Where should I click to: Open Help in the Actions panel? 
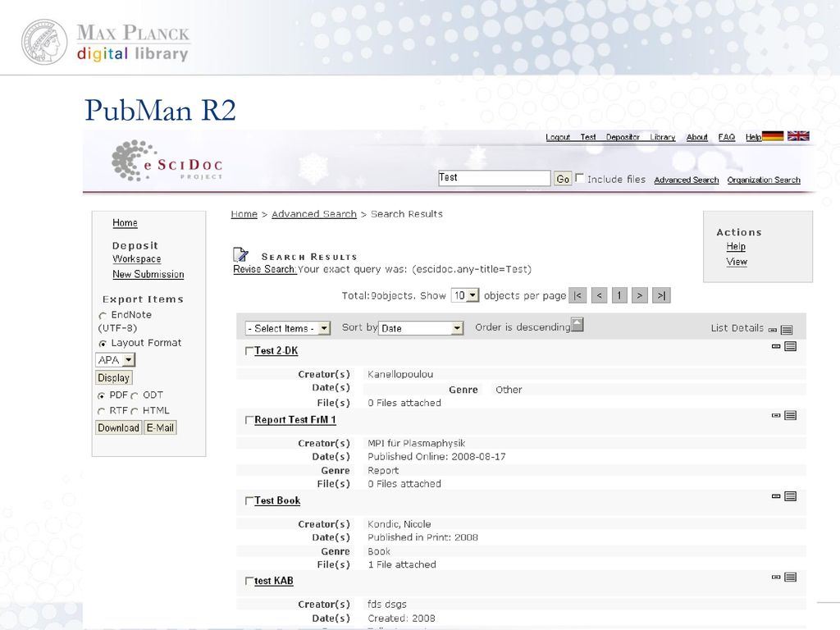pos(736,246)
